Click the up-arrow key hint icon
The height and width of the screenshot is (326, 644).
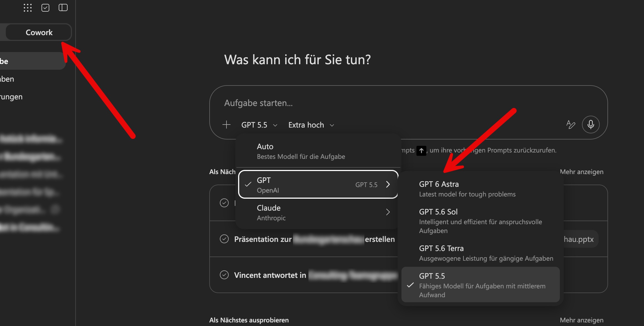point(421,151)
